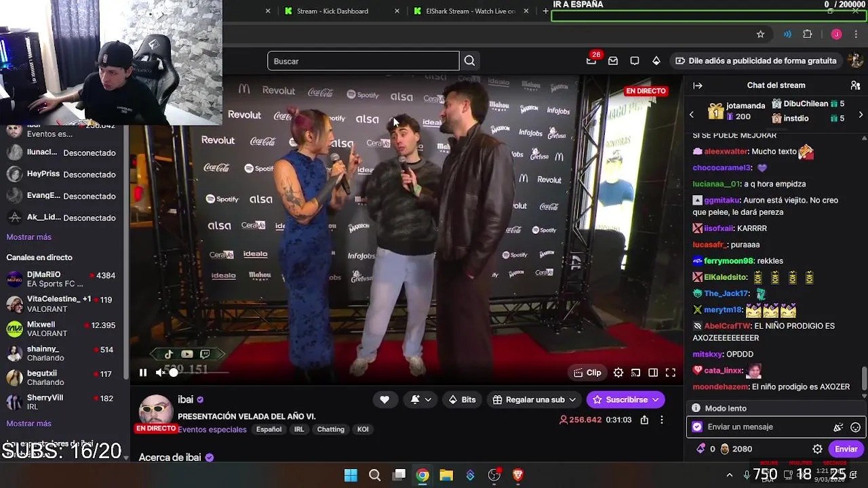Viewport: 868px width, 488px height.
Task: Expand followed channels with upper Mostrar más
Action: (x=29, y=237)
